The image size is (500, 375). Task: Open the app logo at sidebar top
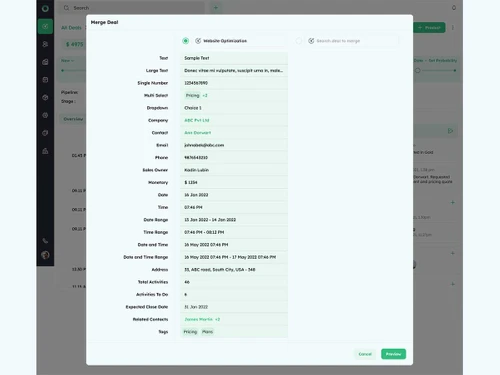click(x=45, y=8)
